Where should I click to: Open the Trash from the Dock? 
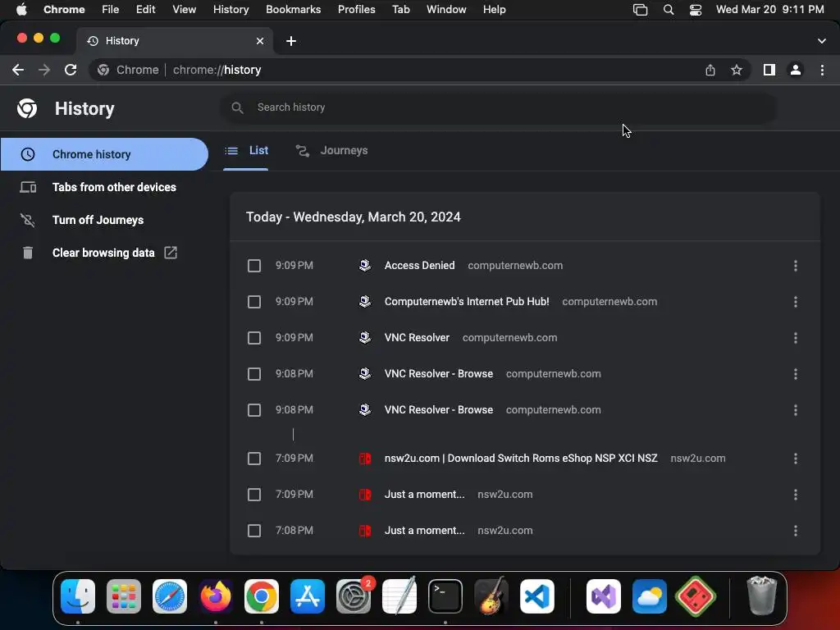[761, 596]
